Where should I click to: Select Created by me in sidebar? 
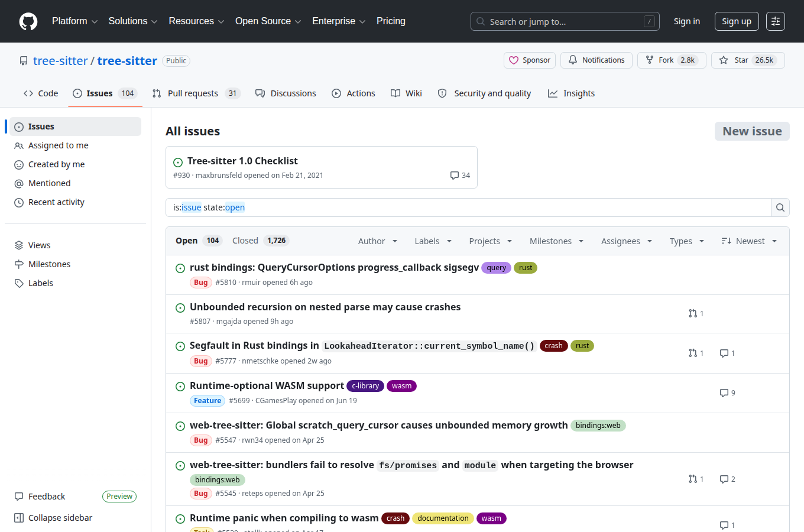[75, 164]
